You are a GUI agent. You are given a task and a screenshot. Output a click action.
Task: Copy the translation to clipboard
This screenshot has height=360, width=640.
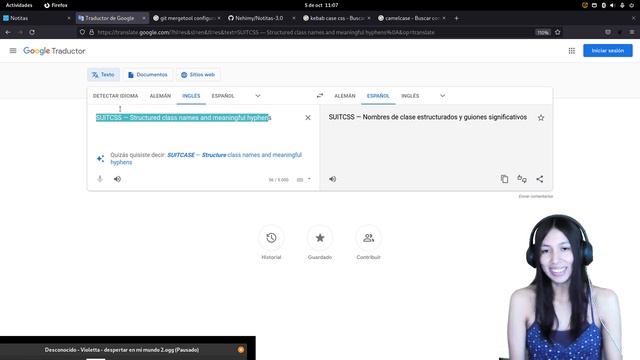pos(504,179)
